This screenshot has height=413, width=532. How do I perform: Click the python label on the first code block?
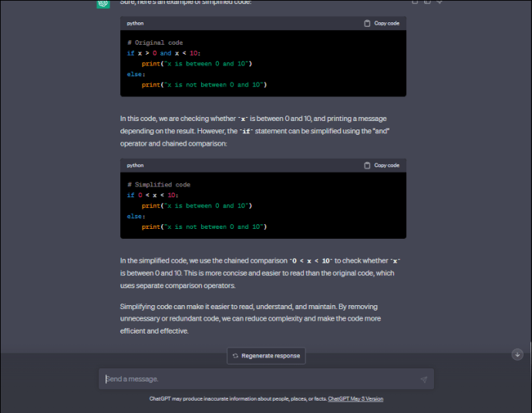[x=135, y=24]
